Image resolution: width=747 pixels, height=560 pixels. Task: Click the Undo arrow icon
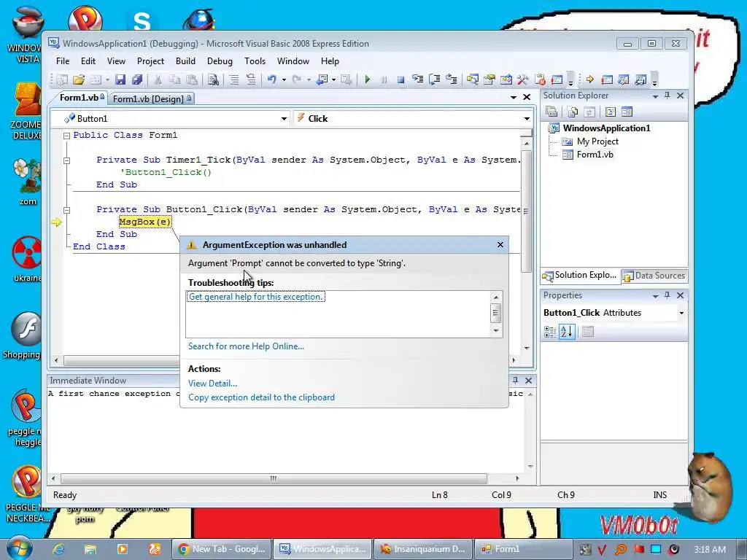pos(272,79)
